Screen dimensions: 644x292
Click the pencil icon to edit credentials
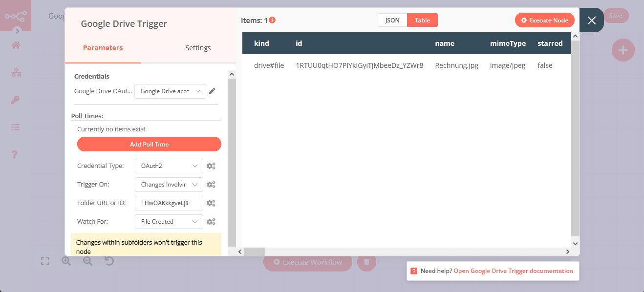[x=212, y=91]
